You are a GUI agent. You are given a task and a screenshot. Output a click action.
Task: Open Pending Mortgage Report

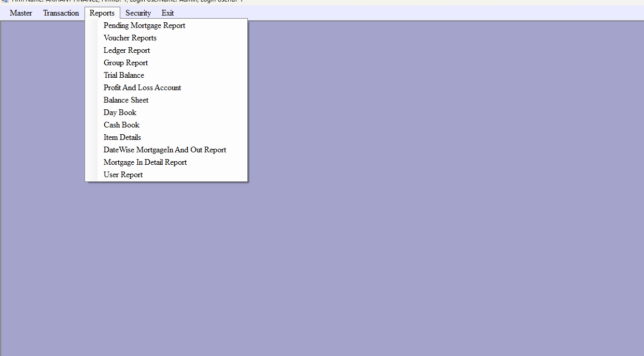[166, 25]
